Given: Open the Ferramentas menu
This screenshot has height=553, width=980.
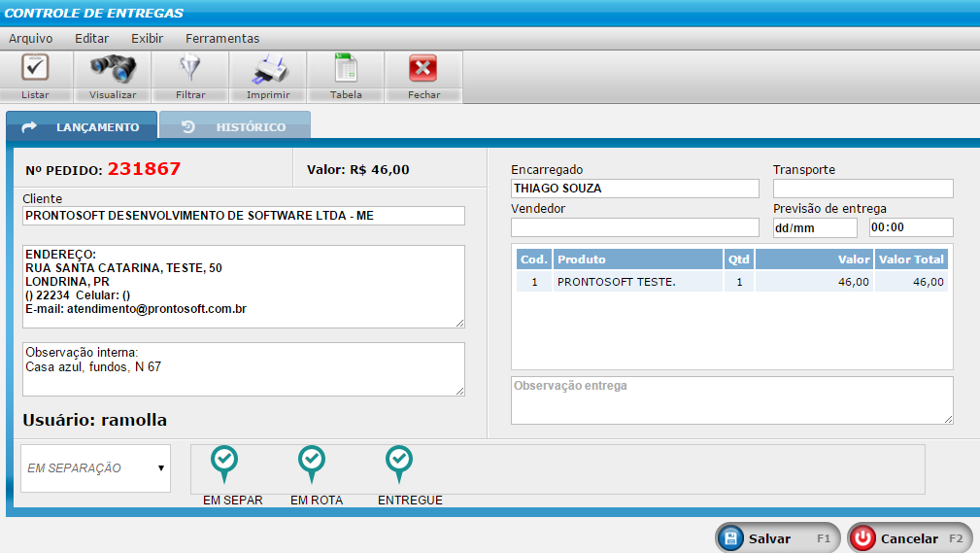Looking at the screenshot, I should pyautogui.click(x=222, y=38).
